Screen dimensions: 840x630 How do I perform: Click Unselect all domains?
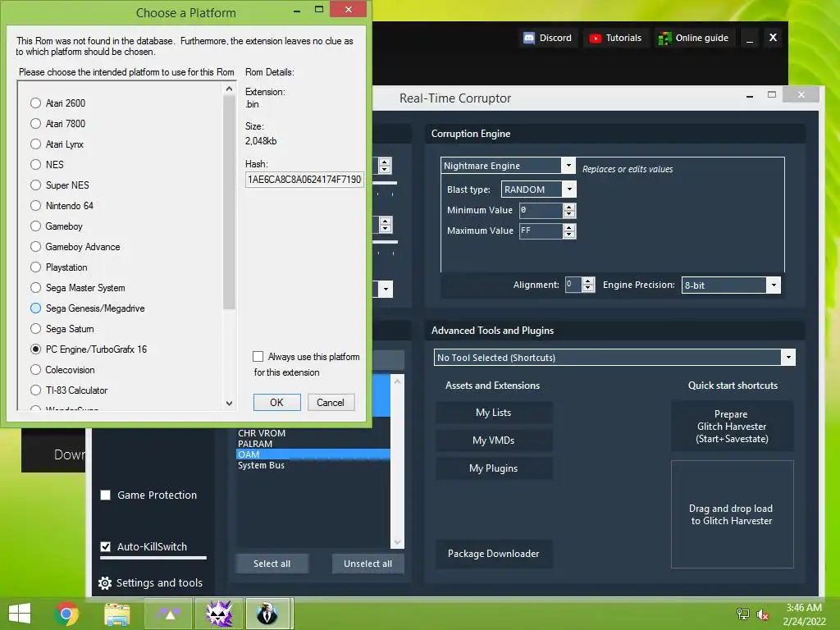pyautogui.click(x=367, y=564)
